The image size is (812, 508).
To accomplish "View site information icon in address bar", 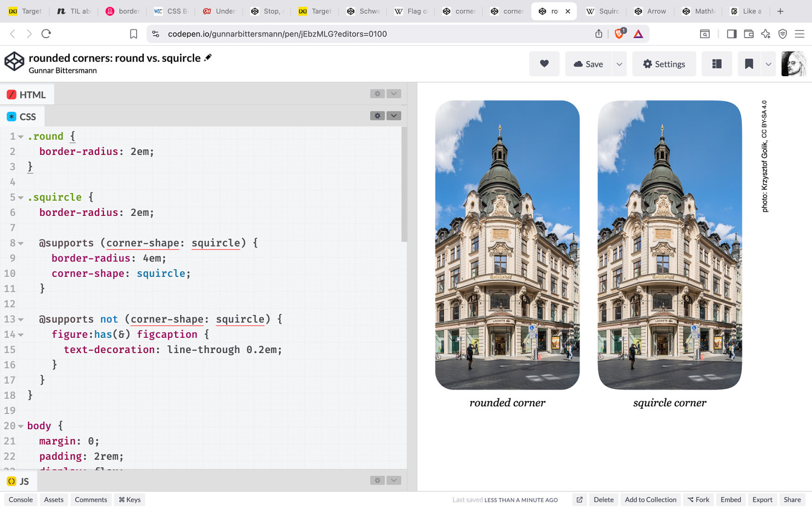I will [156, 34].
